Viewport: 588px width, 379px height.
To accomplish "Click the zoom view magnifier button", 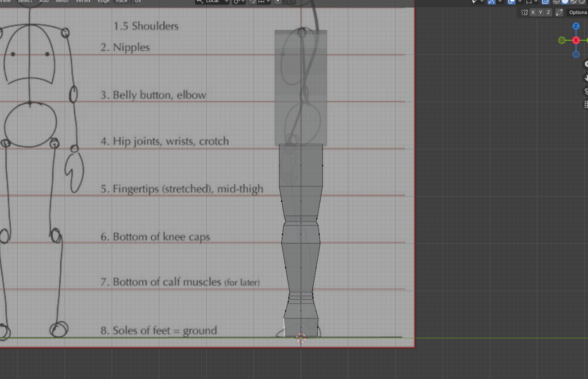I will pos(586,64).
